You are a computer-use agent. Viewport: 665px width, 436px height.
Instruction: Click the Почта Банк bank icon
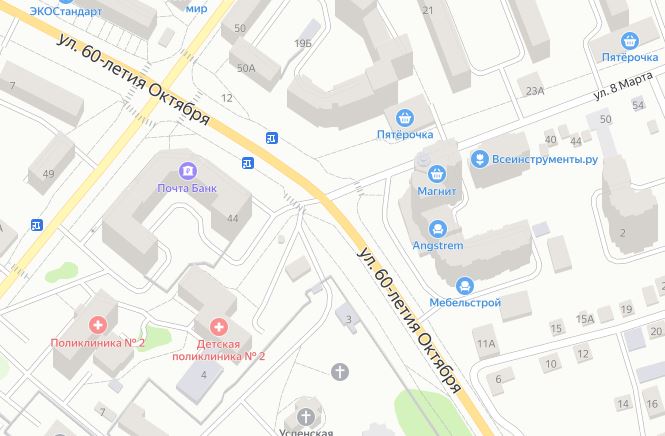click(187, 171)
